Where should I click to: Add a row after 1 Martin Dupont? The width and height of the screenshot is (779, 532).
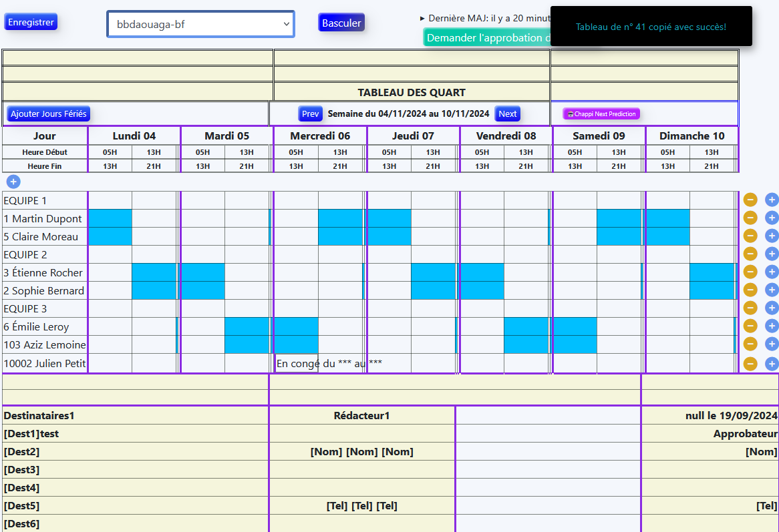coord(772,218)
